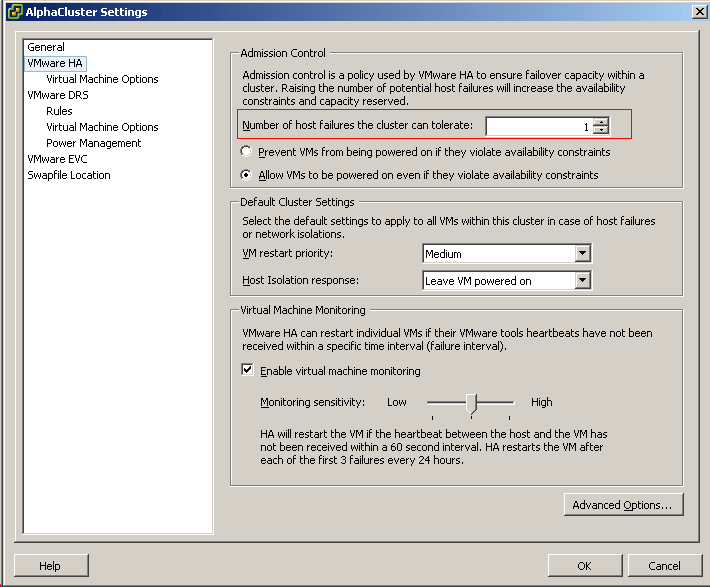Increase host failures count with up arrow
710x587 pixels.
(x=600, y=123)
